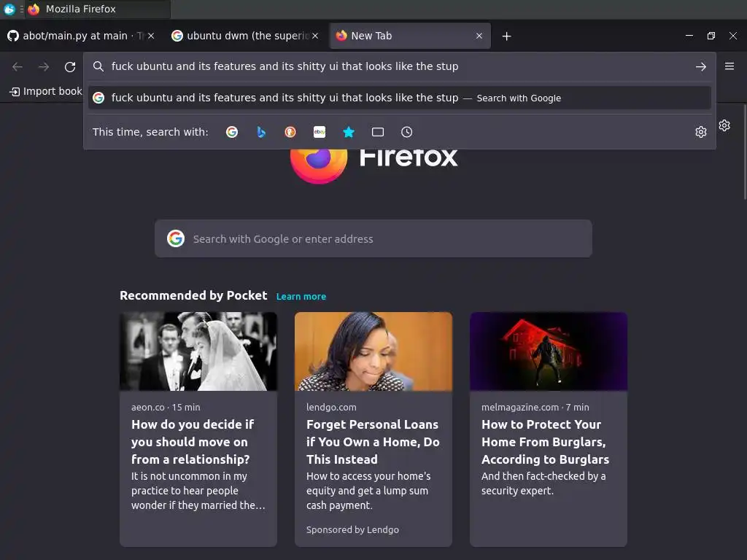Click the Google logo in page search box
747x560 pixels.
click(176, 238)
